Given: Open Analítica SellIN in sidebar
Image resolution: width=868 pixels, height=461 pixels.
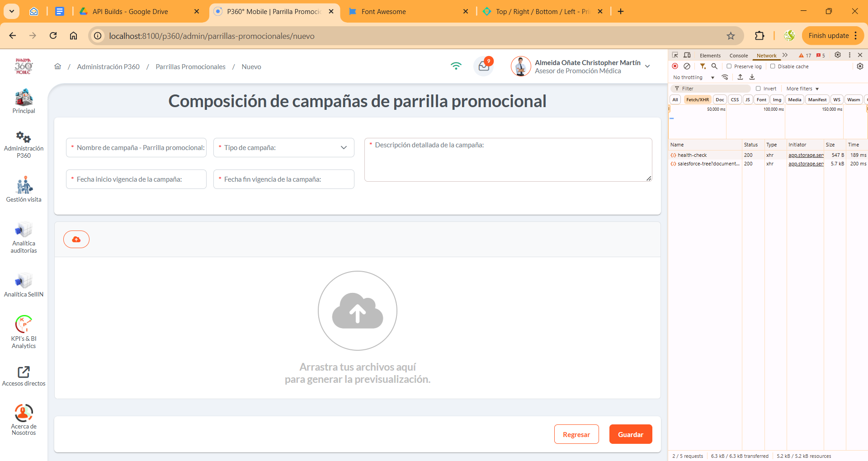Looking at the screenshot, I should [x=24, y=285].
